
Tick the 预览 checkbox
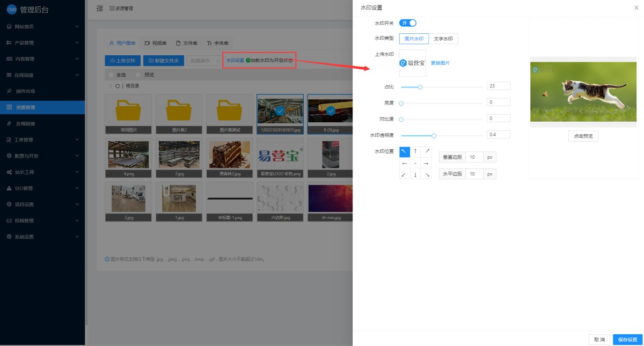coord(138,75)
